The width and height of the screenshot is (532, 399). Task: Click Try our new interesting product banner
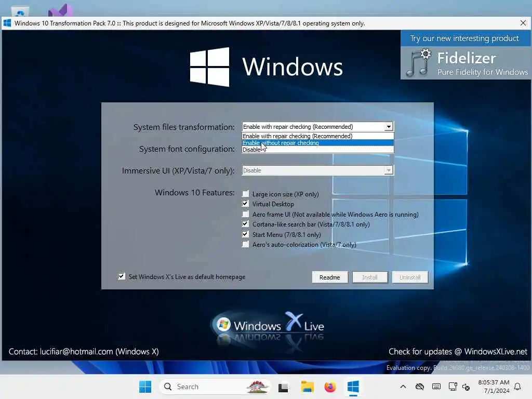click(464, 38)
